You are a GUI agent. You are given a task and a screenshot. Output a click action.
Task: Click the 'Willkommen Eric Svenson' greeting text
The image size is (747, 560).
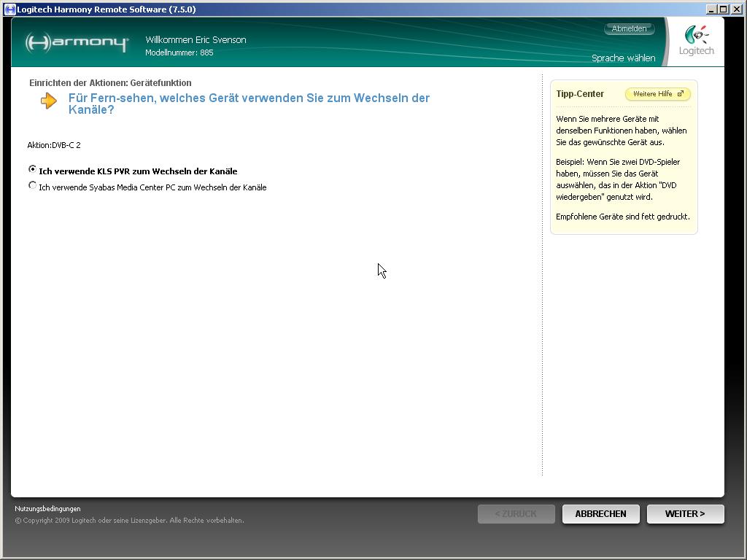[x=196, y=40]
